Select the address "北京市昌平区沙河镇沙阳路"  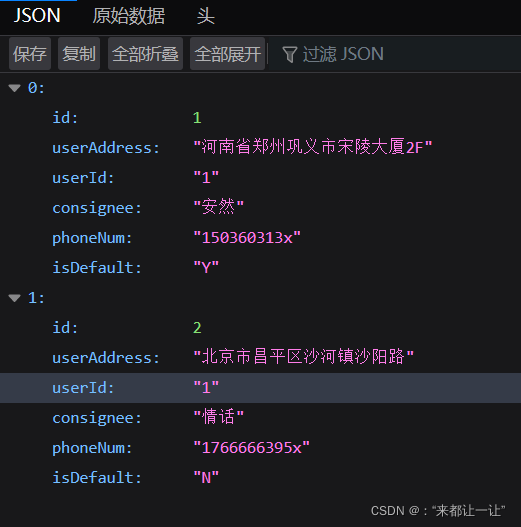click(304, 357)
